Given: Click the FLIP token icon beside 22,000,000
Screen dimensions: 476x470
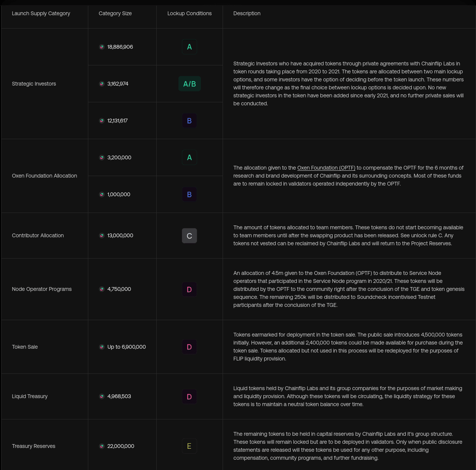Looking at the screenshot, I should coord(102,446).
